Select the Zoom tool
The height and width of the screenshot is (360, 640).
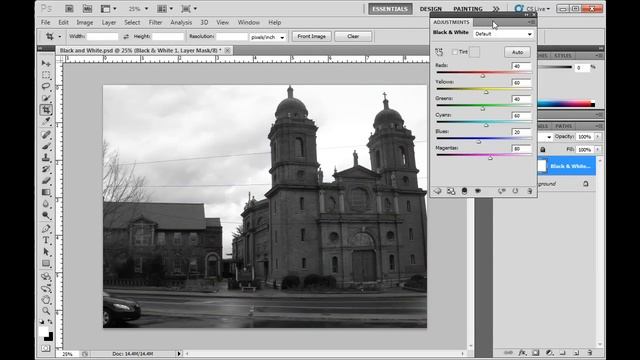46,311
